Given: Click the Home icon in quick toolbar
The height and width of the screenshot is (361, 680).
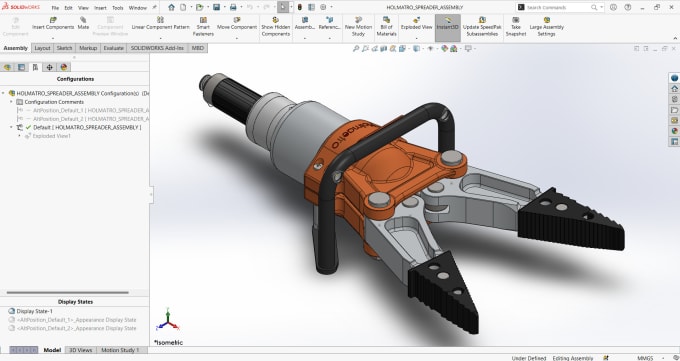Looking at the screenshot, I should tap(171, 7).
